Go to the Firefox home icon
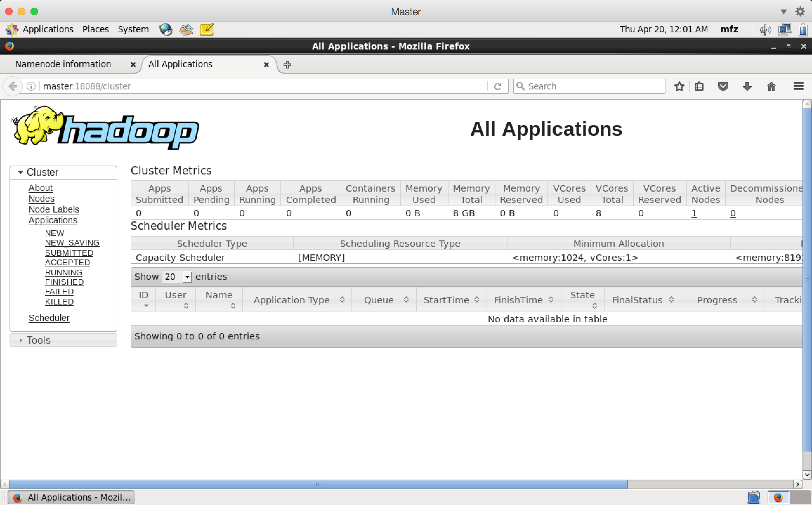The height and width of the screenshot is (505, 812). coord(771,87)
